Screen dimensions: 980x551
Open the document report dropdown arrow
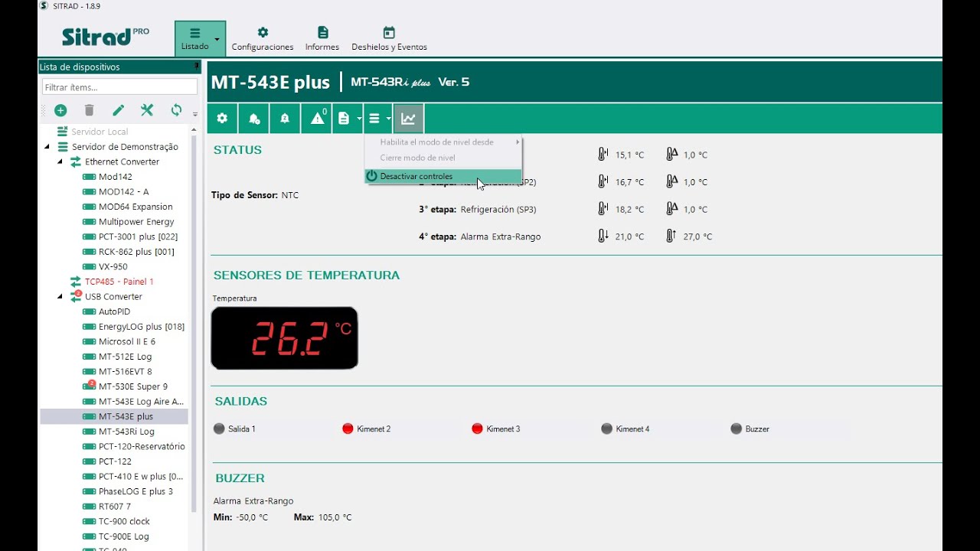click(x=359, y=119)
